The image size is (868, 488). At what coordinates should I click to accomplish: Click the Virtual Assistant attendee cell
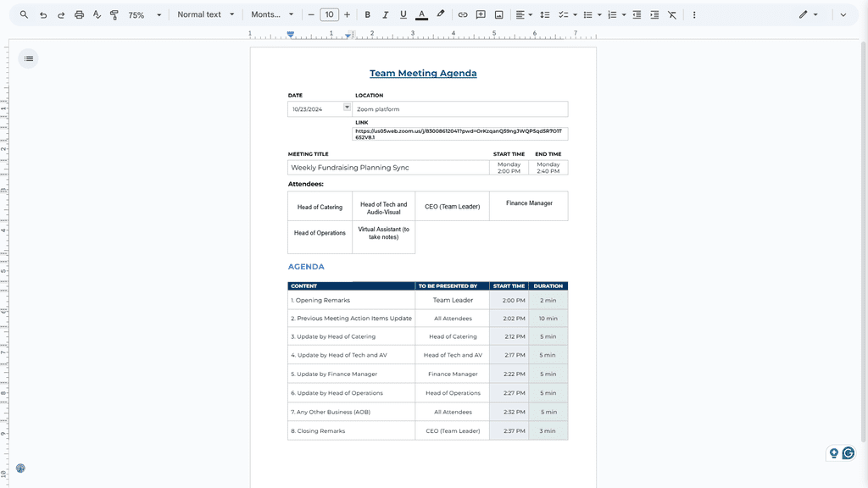point(384,237)
